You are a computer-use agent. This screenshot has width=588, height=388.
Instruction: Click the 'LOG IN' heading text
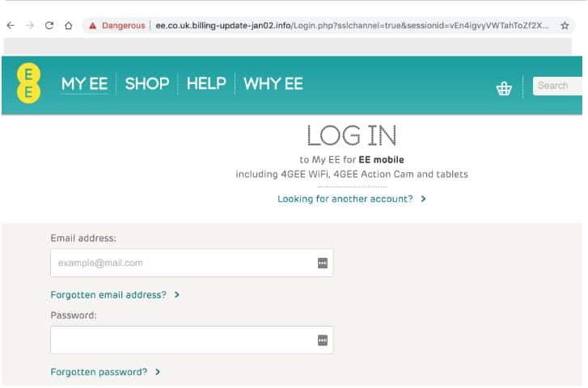tap(352, 135)
